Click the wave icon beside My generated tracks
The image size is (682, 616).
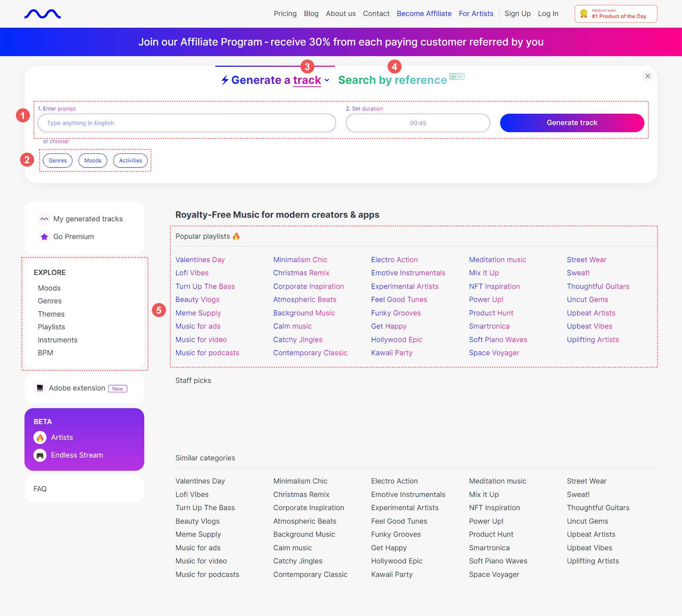44,219
